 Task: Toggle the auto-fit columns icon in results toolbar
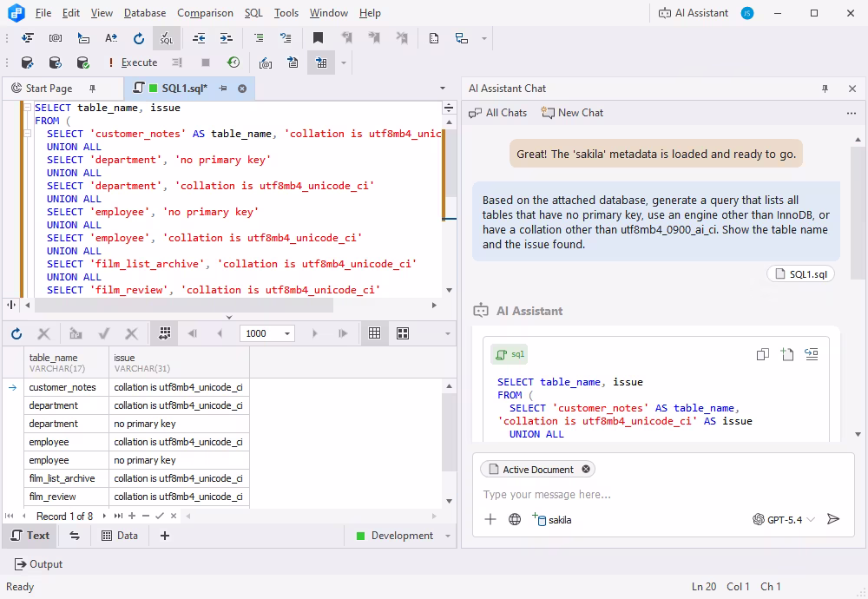(164, 333)
